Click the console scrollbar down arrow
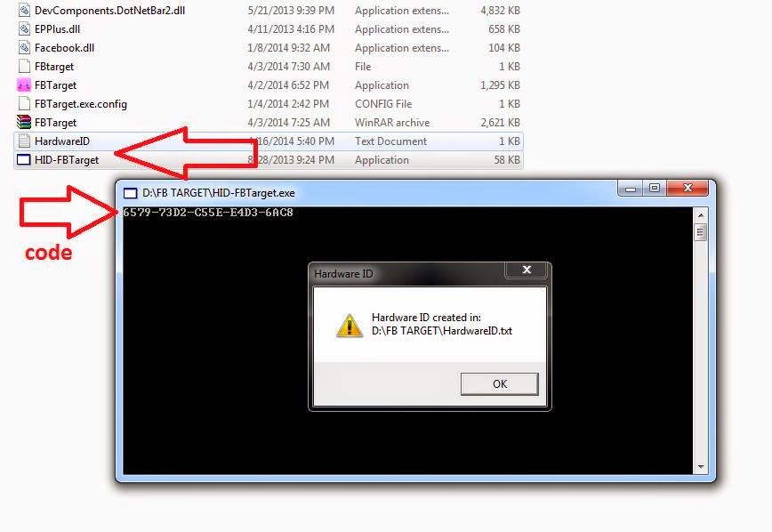Screen dimensions: 772x532 tap(701, 466)
